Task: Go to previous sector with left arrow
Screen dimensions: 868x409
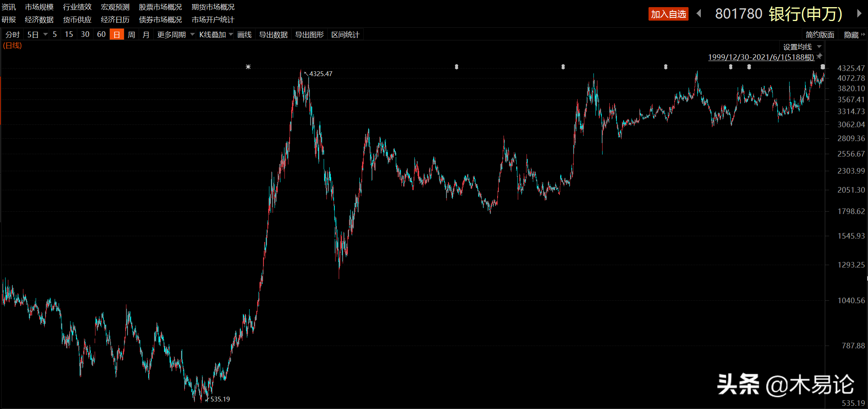Action: (699, 13)
